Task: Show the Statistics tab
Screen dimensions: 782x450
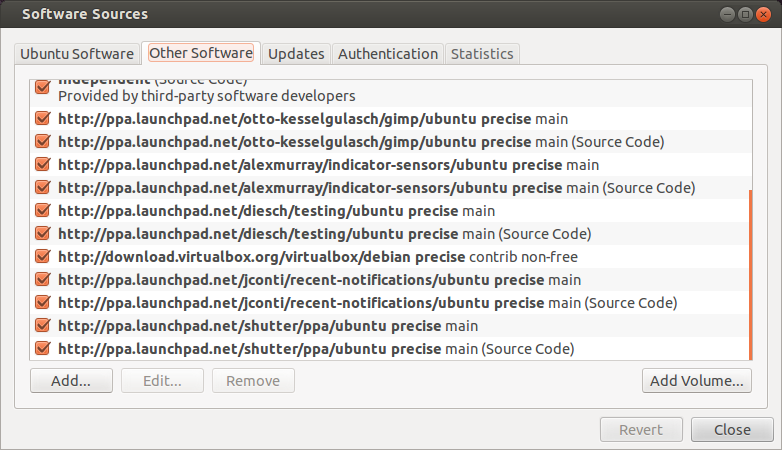Action: pos(482,54)
